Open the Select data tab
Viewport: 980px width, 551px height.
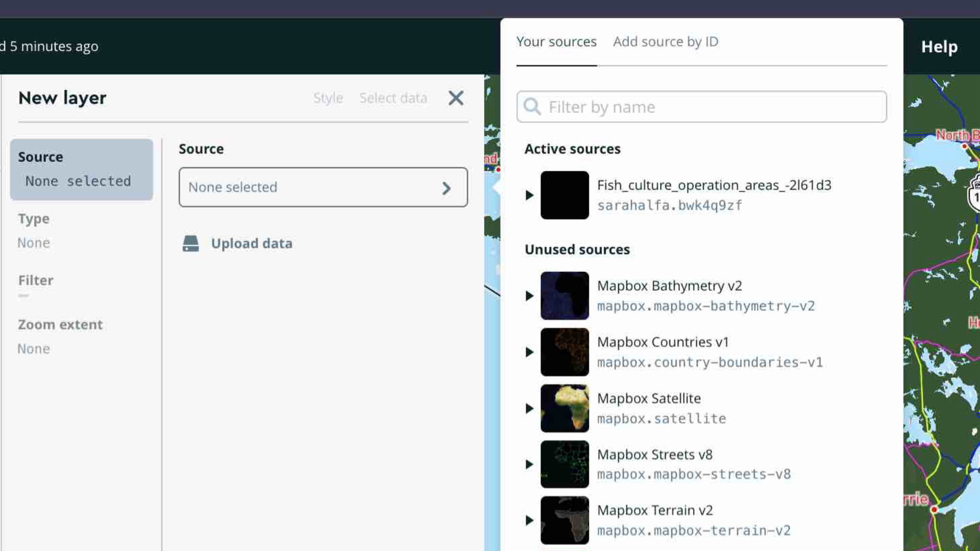pos(393,98)
